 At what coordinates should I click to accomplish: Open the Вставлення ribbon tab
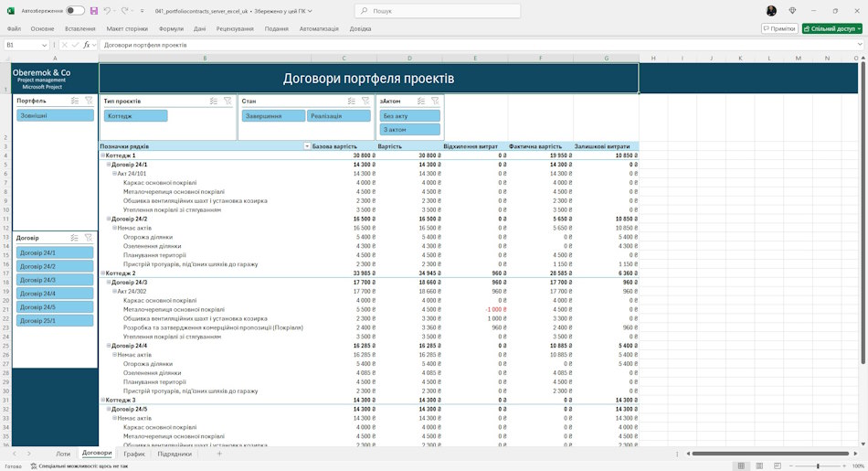79,29
